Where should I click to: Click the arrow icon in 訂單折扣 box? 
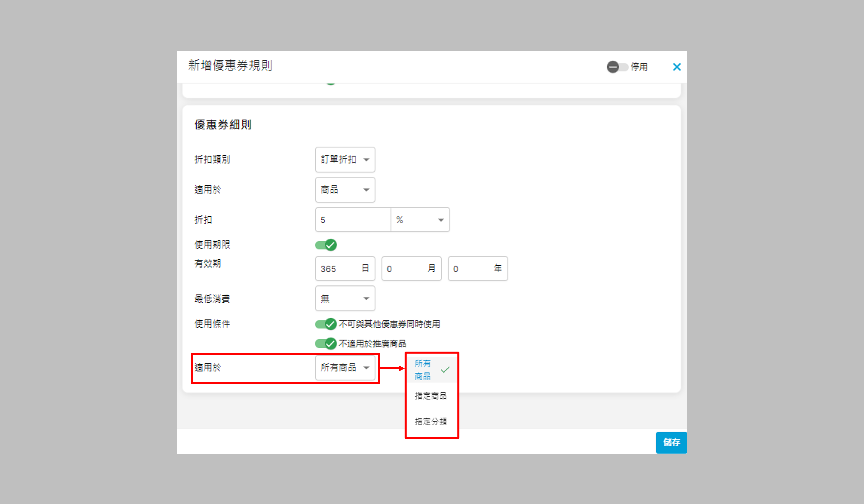click(x=366, y=160)
